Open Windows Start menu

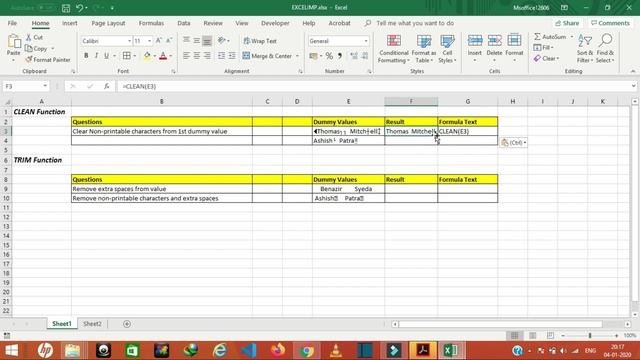point(11,350)
